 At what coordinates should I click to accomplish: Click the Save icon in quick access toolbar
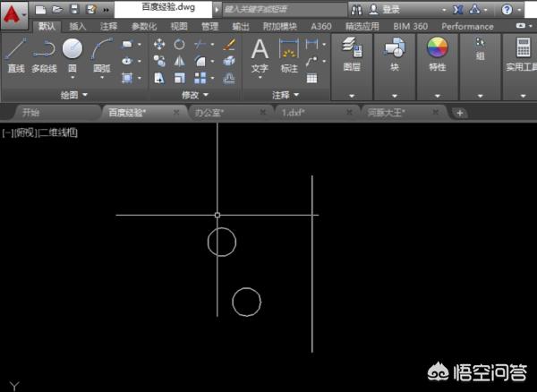point(73,9)
